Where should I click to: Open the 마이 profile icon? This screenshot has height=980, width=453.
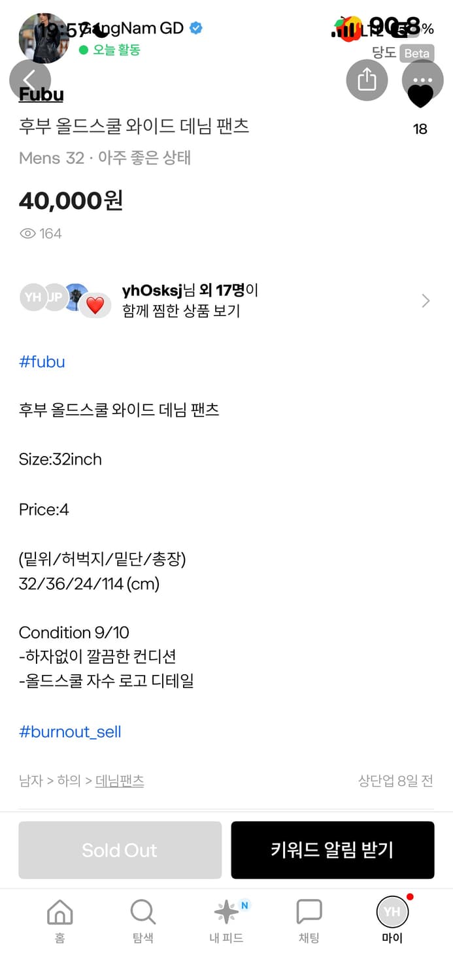coord(392,910)
